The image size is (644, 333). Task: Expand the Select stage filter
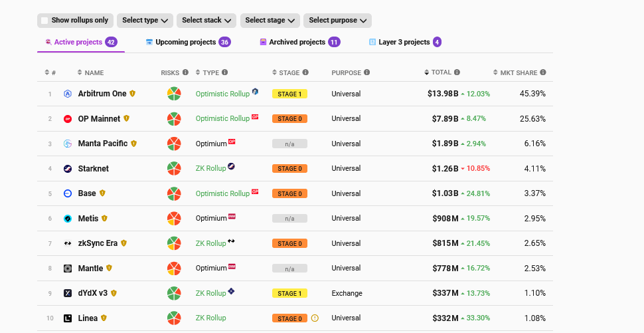coord(270,21)
